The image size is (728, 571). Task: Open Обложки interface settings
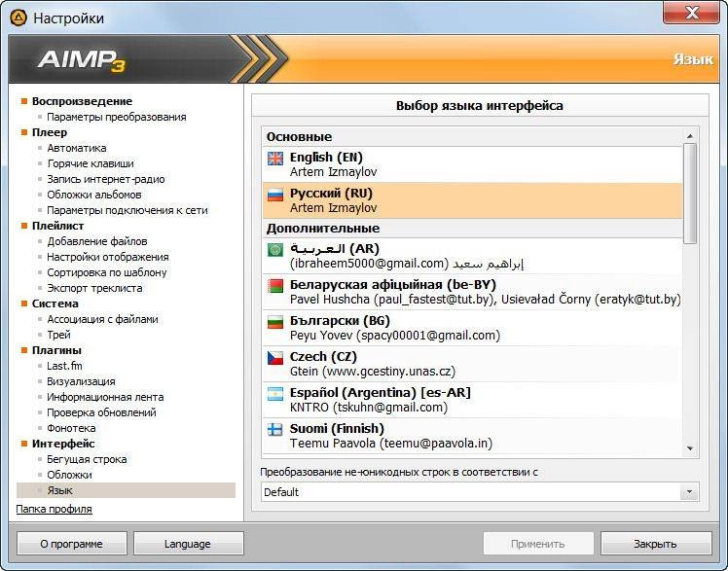(x=70, y=475)
